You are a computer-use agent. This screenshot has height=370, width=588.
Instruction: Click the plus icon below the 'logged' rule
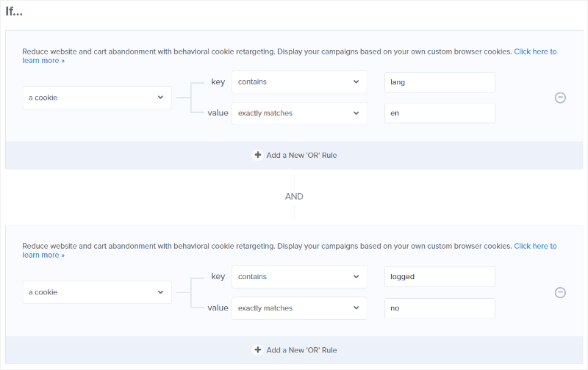point(257,350)
